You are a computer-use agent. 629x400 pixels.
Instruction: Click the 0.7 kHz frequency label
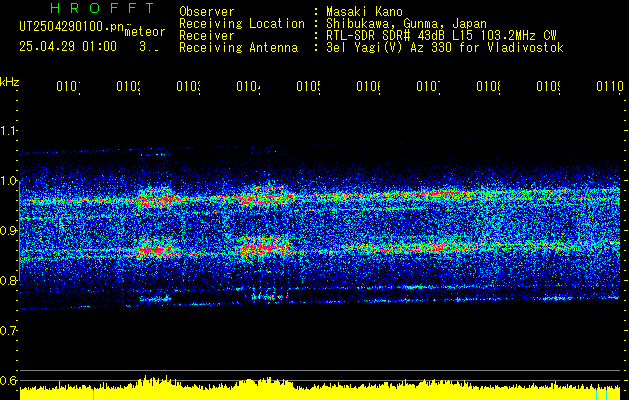pos(8,331)
